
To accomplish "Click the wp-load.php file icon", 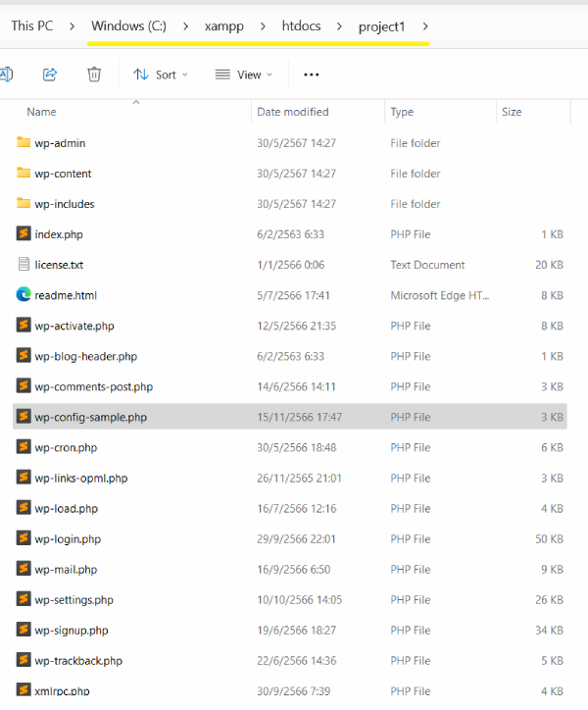I will 24,507.
